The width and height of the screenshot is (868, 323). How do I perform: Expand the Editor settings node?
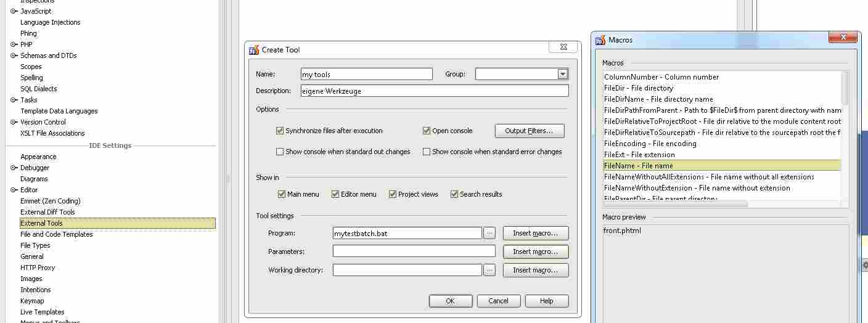click(14, 190)
